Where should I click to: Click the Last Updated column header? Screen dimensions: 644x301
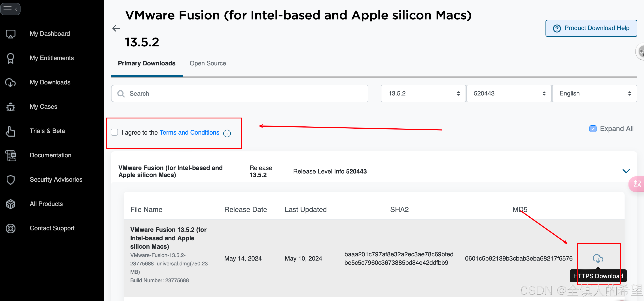click(x=305, y=210)
